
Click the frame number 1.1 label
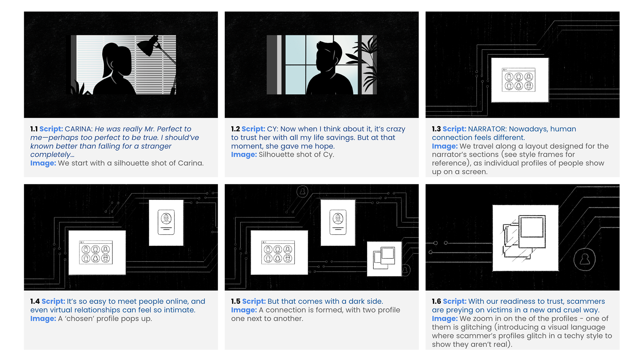(34, 129)
